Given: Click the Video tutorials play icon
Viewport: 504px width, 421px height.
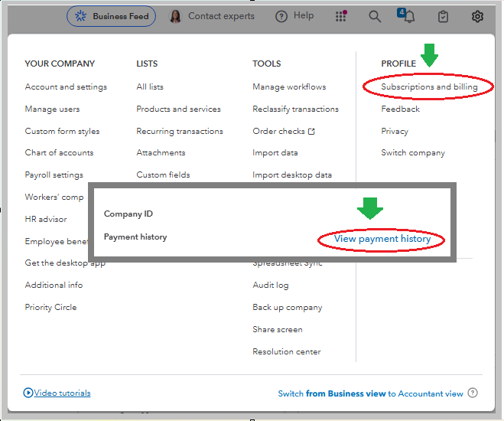Looking at the screenshot, I should pyautogui.click(x=28, y=393).
